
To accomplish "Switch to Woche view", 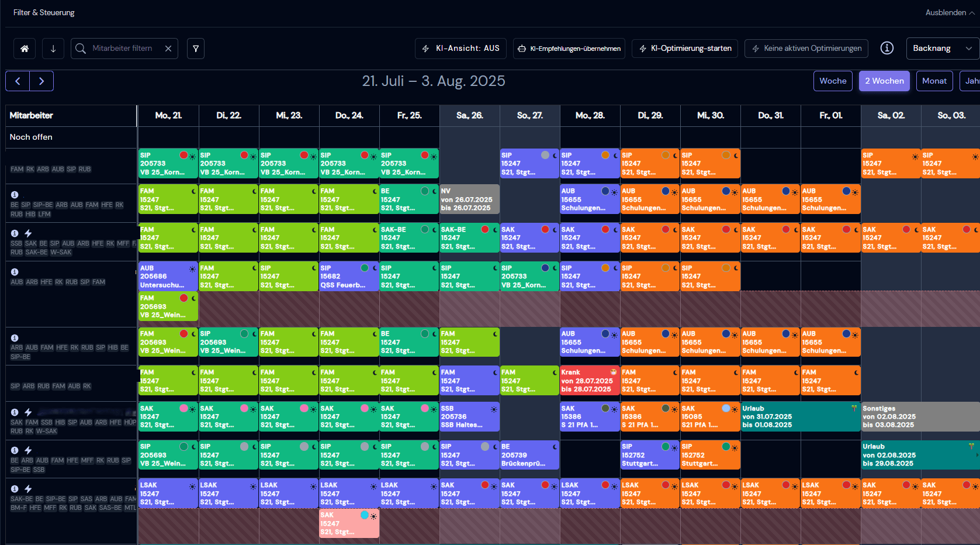I will (x=833, y=81).
